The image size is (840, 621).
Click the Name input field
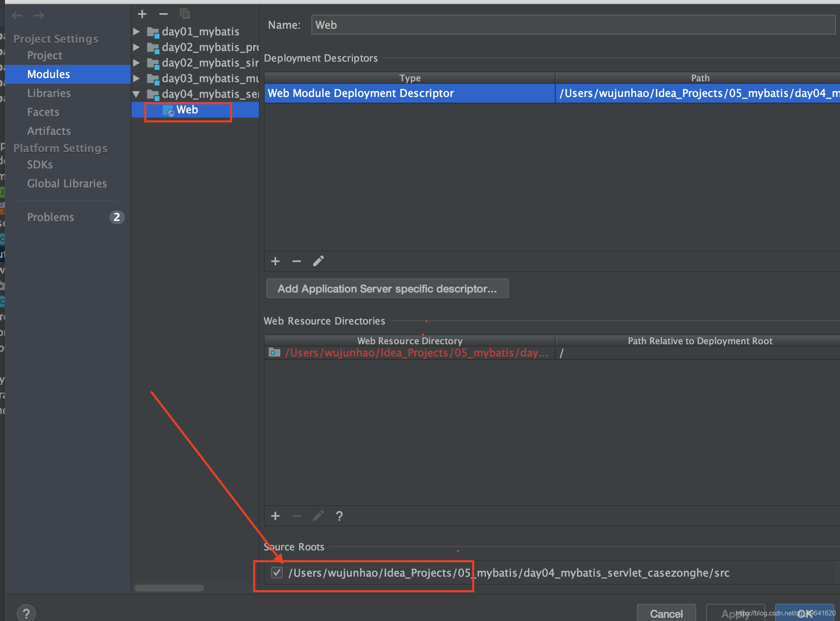573,25
